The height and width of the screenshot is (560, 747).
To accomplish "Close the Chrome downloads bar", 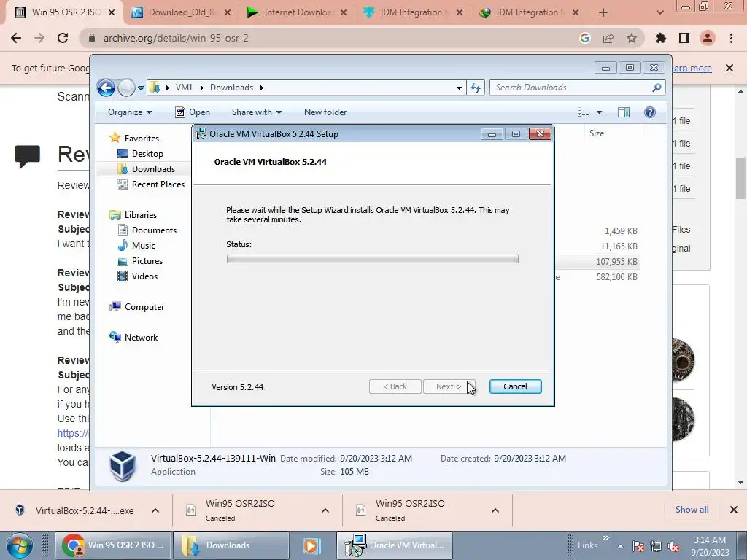I will point(734,510).
